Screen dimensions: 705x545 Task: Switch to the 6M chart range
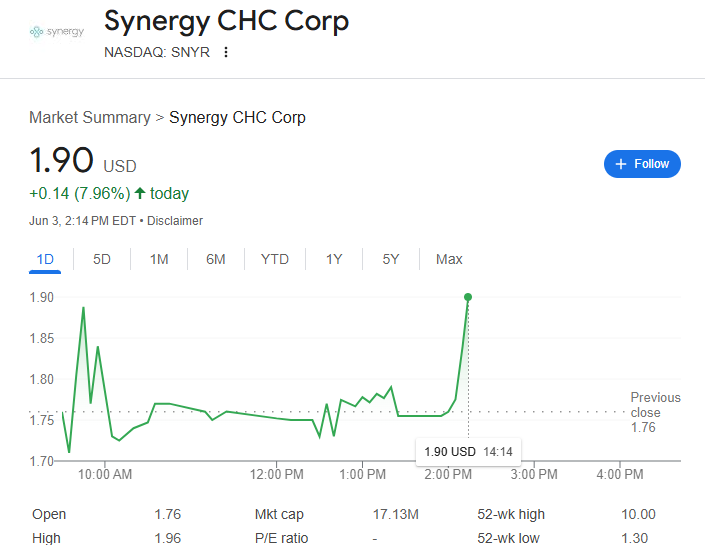point(216,259)
